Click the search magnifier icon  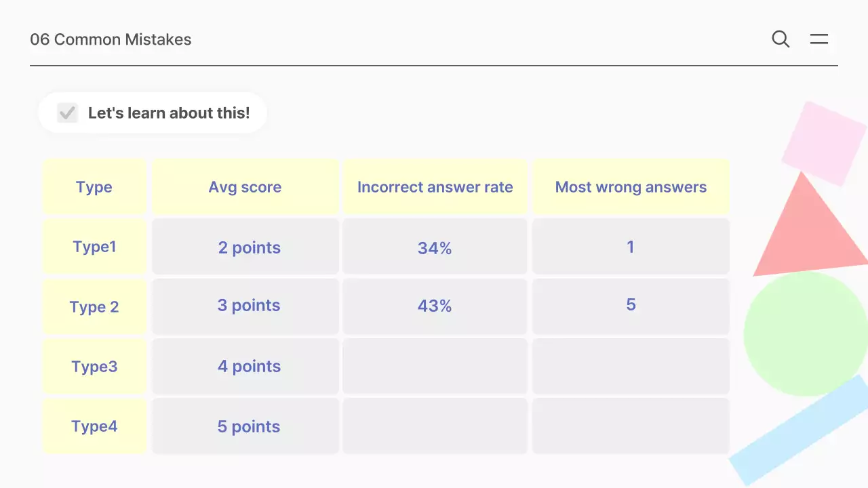[x=781, y=39]
